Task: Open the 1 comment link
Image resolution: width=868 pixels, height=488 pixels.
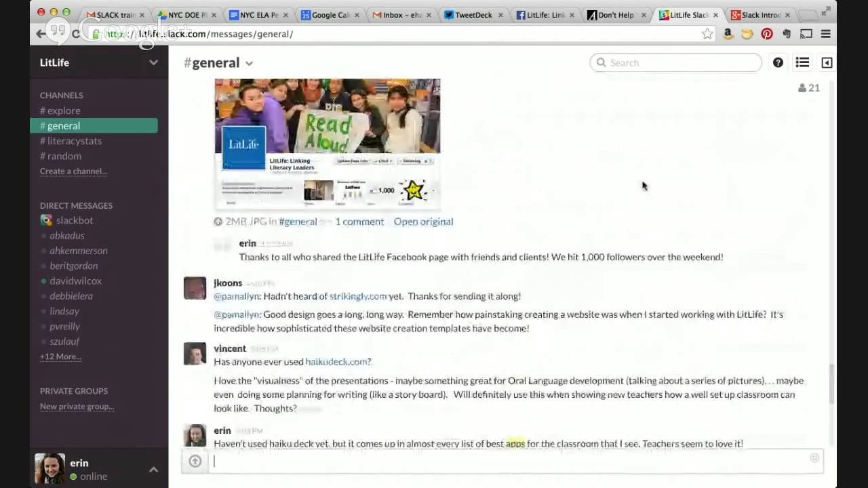Action: click(x=359, y=222)
